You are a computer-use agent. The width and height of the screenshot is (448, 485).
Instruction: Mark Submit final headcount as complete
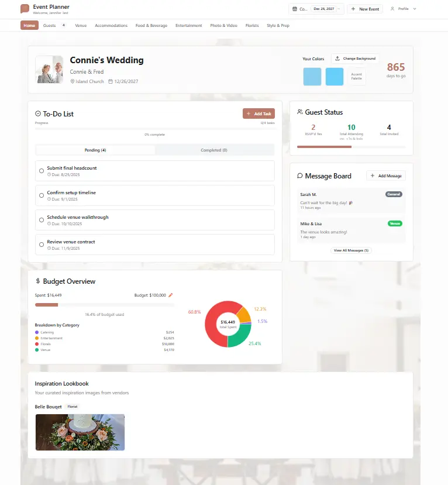[x=42, y=171]
